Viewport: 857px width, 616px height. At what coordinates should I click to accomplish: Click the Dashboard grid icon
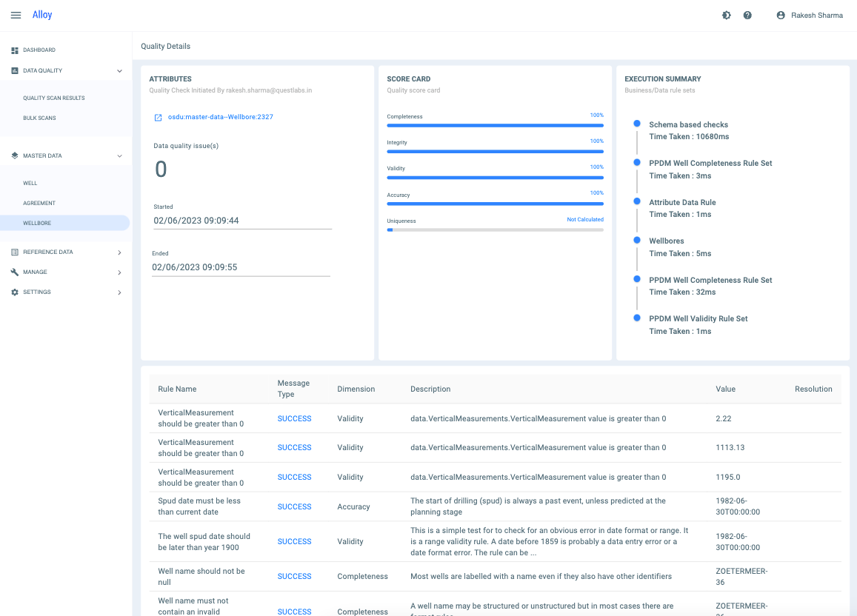tap(15, 50)
